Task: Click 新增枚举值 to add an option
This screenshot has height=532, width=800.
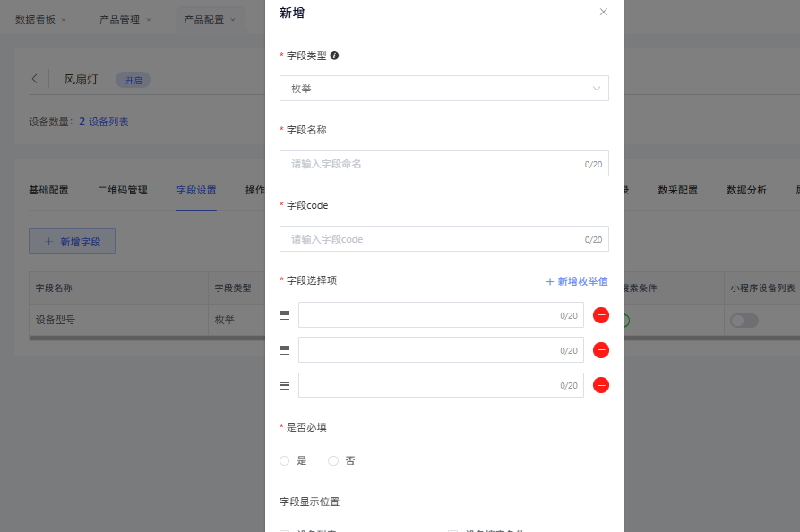Action: 577,281
